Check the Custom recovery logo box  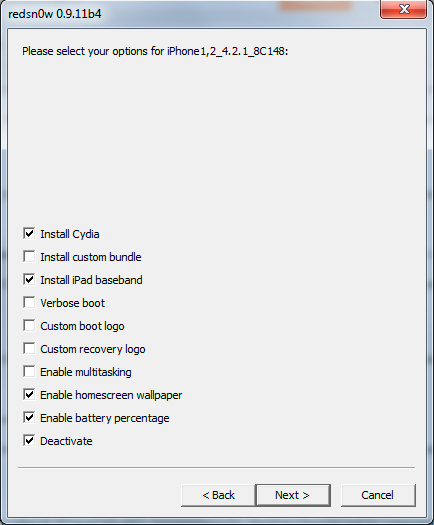click(29, 349)
